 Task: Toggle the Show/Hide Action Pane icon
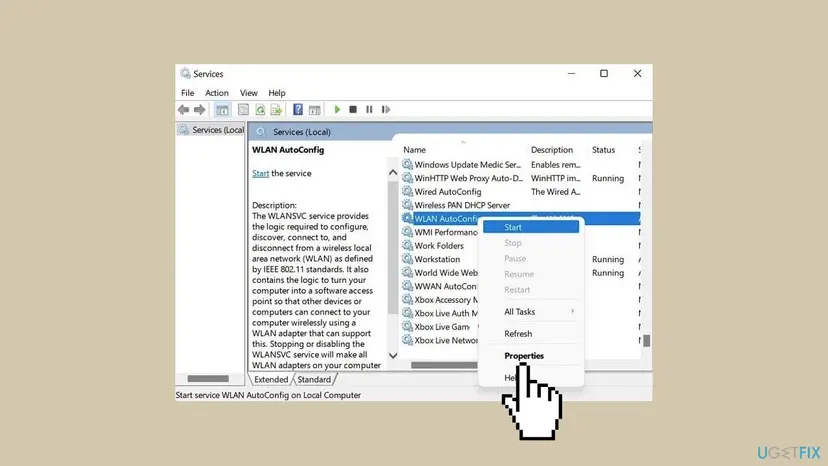click(315, 109)
